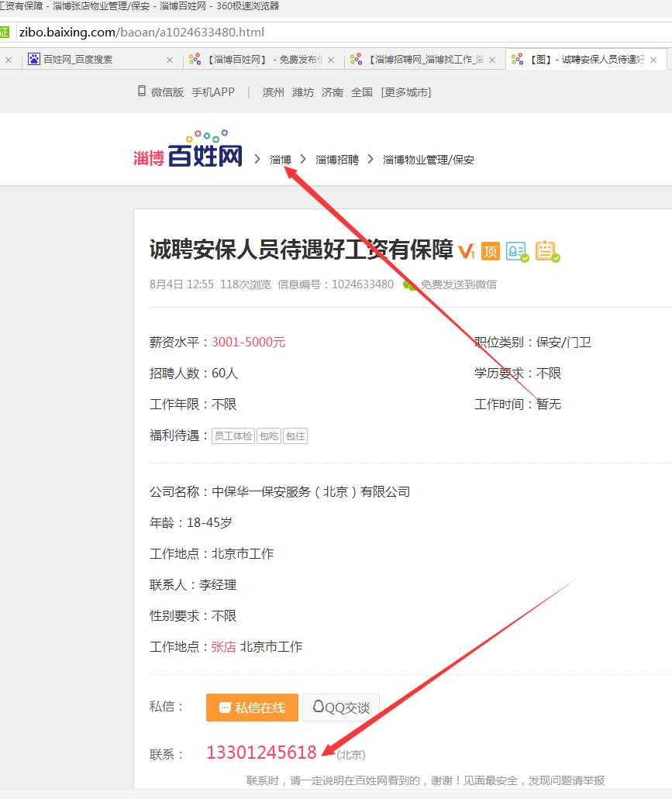Click the orange business license verified icon
The image size is (672, 799).
point(546,251)
